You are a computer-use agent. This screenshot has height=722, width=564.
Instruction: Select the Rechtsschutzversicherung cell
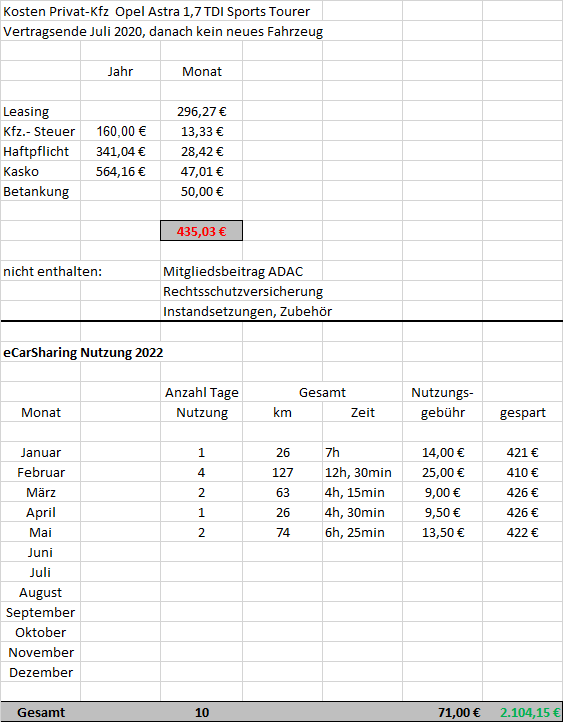[x=242, y=291]
